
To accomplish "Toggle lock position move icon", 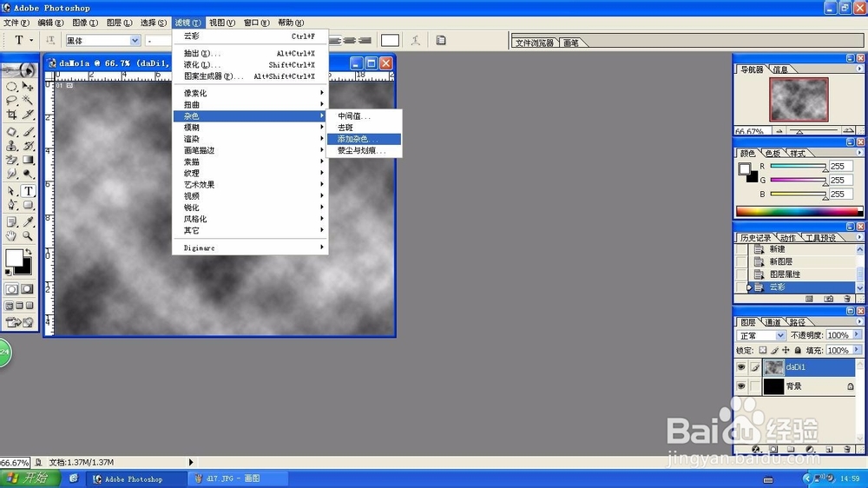I will pos(786,350).
